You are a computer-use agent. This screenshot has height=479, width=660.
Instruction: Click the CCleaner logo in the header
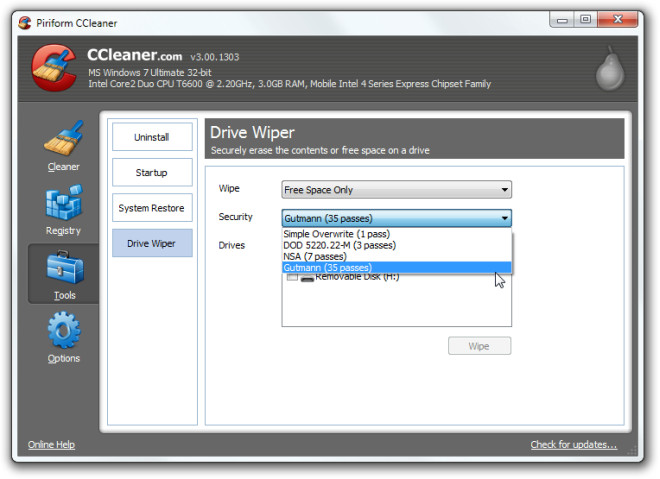point(54,68)
